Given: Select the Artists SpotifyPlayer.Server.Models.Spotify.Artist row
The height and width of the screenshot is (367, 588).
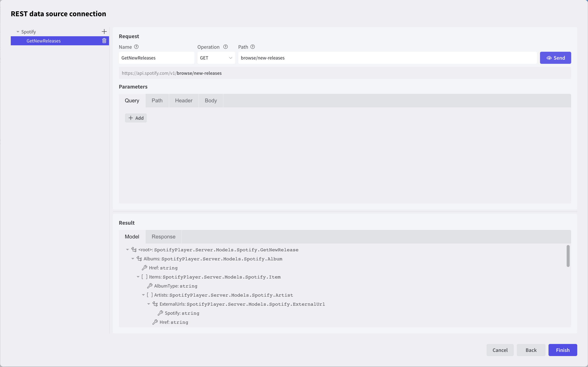Looking at the screenshot, I should [x=224, y=295].
